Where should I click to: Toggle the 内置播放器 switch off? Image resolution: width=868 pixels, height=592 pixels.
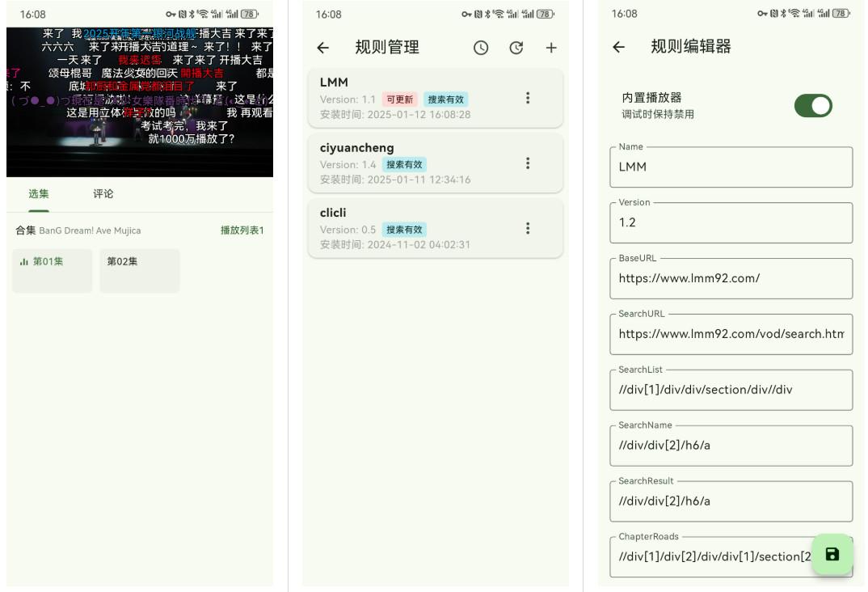(x=812, y=106)
